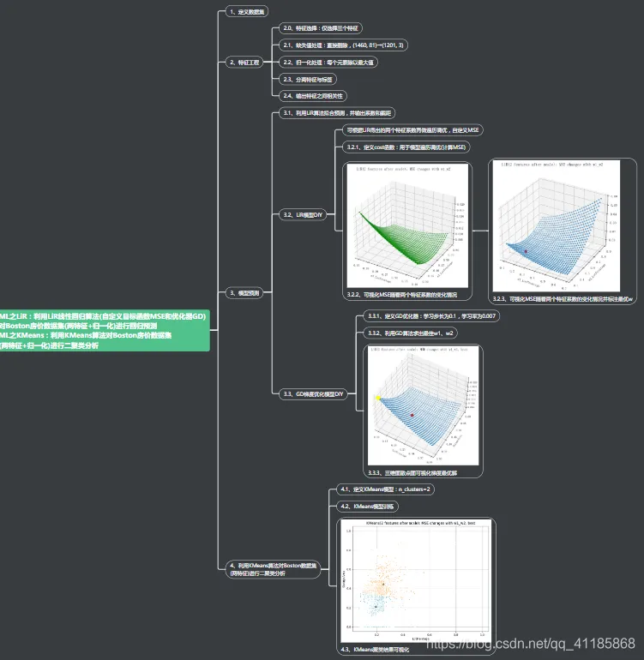
Task: Select node '3.3.2、利用GD算法求出最佳w1、w2'
Action: [x=410, y=333]
